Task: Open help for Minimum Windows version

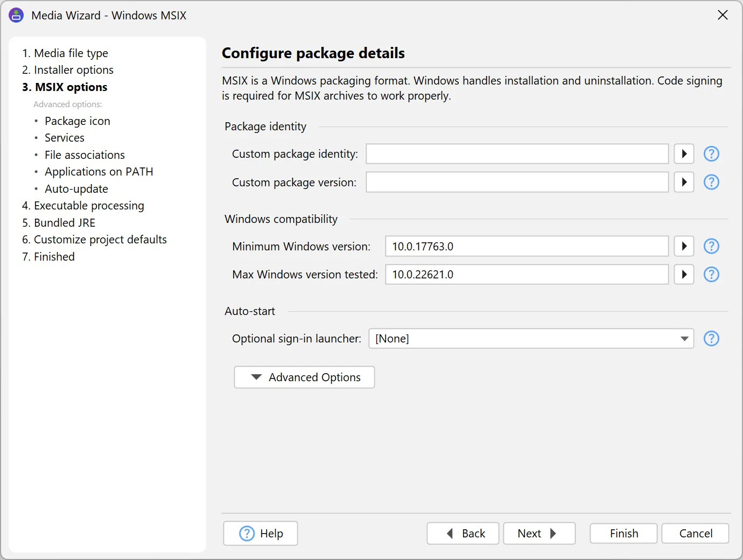Action: tap(711, 246)
